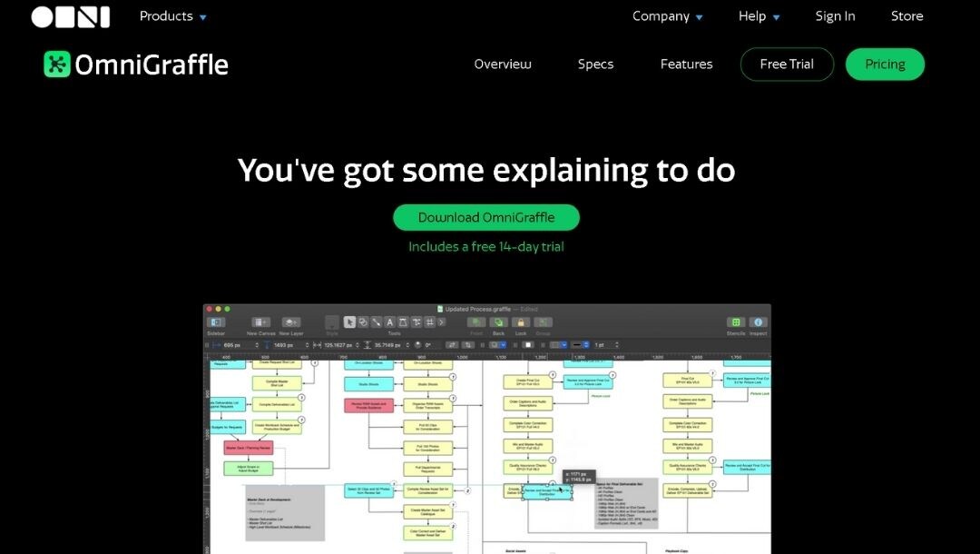Open the Products dropdown menu

pyautogui.click(x=171, y=15)
